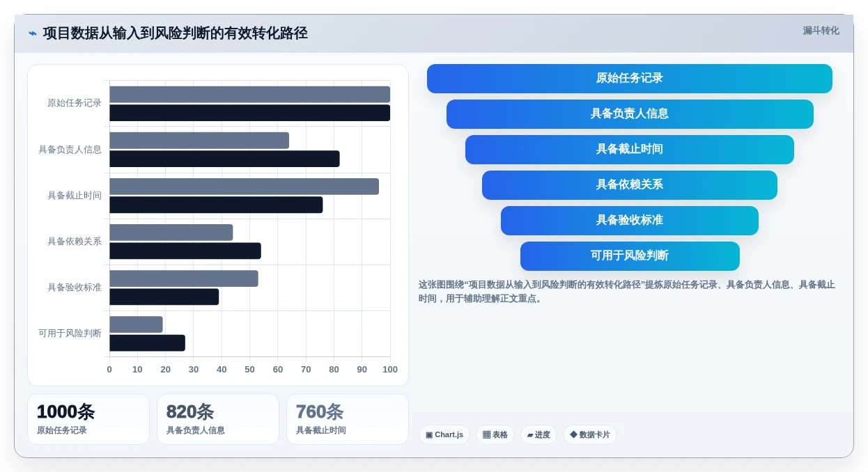The image size is (868, 472).
Task: Click the 原始任务记录 chart axis label
Action: [x=75, y=103]
